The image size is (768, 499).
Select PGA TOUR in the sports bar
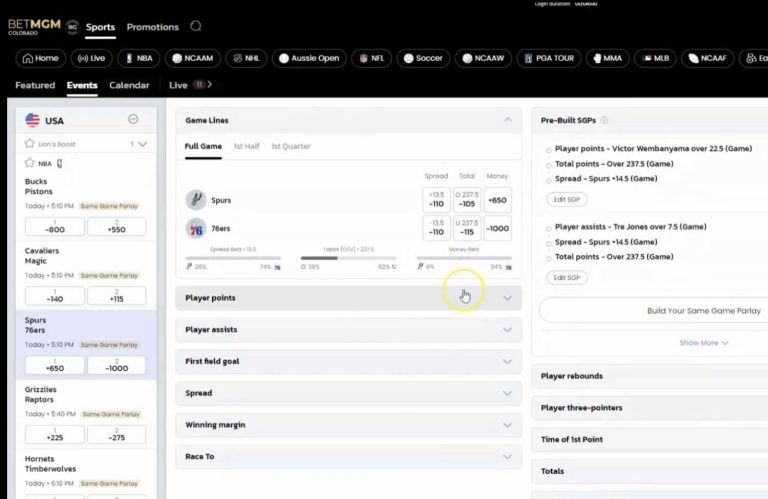tap(549, 58)
